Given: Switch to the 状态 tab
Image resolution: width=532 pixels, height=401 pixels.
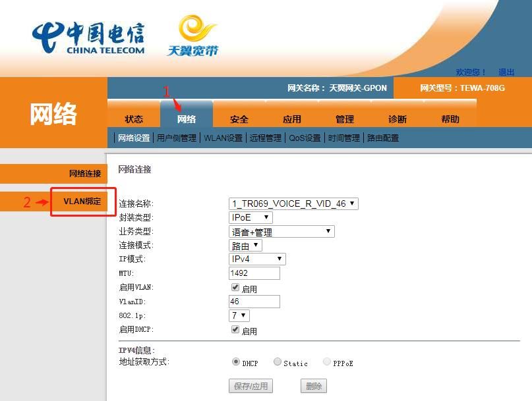Looking at the screenshot, I should 133,119.
